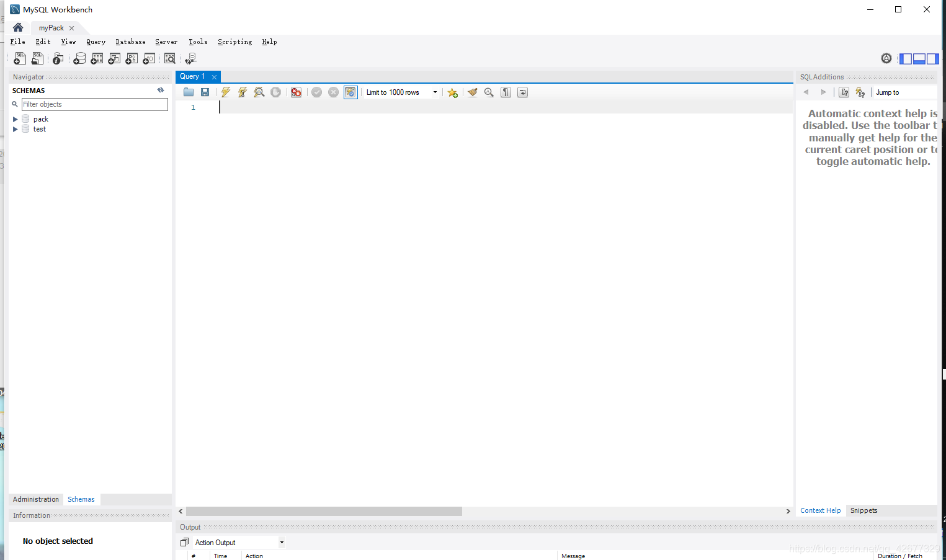
Task: Close the myPack connection tab
Action: [x=72, y=28]
